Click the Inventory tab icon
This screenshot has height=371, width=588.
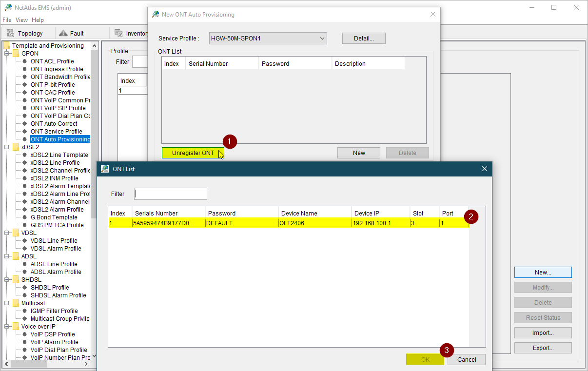point(118,33)
